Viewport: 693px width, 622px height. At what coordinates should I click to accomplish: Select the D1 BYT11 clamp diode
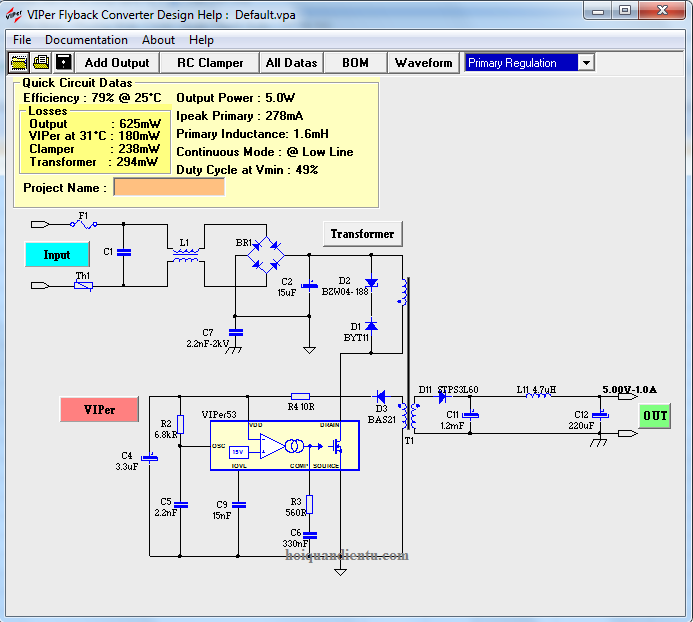[x=371, y=325]
